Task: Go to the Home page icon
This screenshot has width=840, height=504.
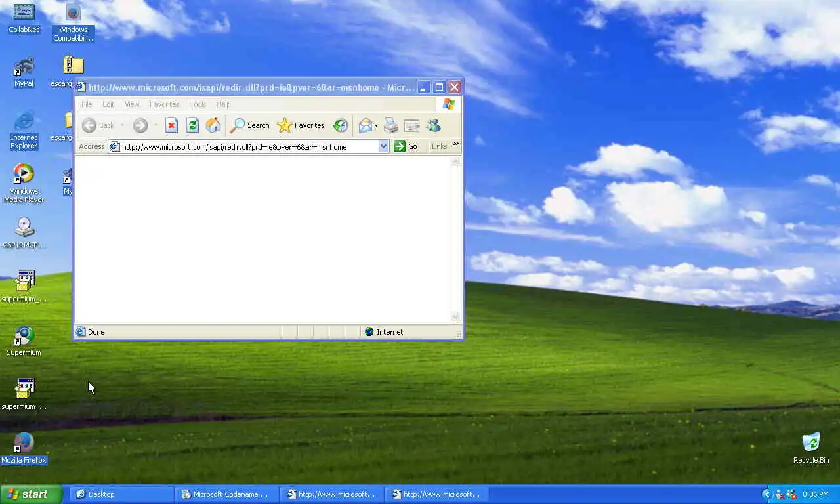Action: pos(213,125)
